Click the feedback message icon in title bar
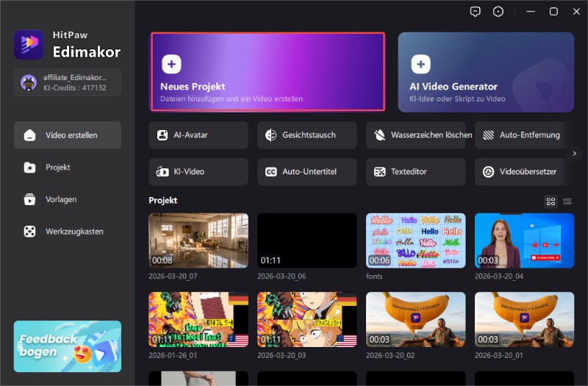The image size is (588, 386). point(476,11)
